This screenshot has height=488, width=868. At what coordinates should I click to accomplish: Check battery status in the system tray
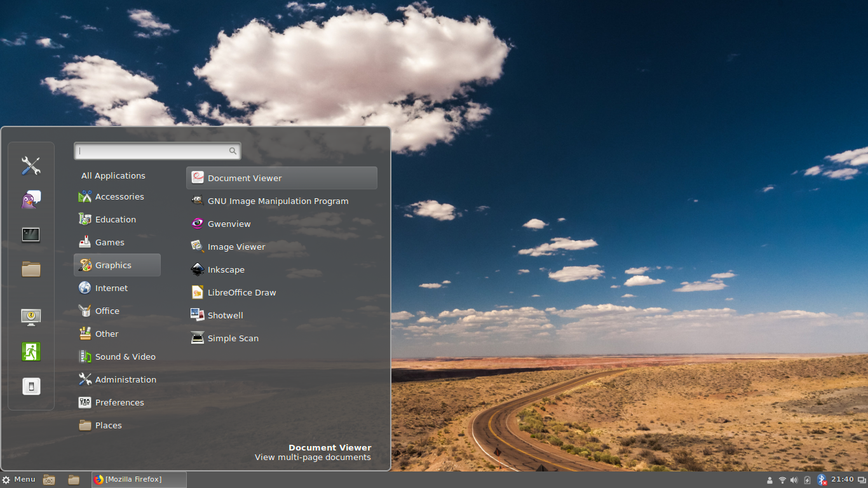(806, 479)
